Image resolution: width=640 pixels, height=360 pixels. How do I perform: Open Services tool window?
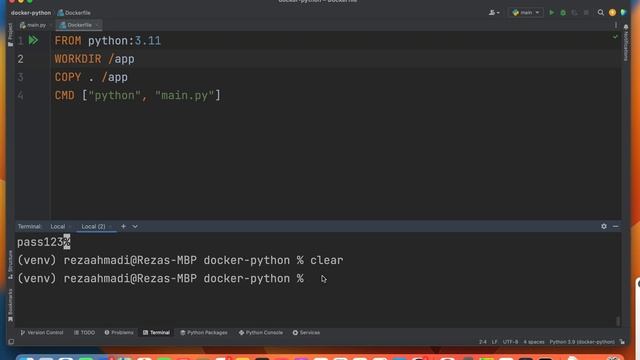pyautogui.click(x=306, y=333)
